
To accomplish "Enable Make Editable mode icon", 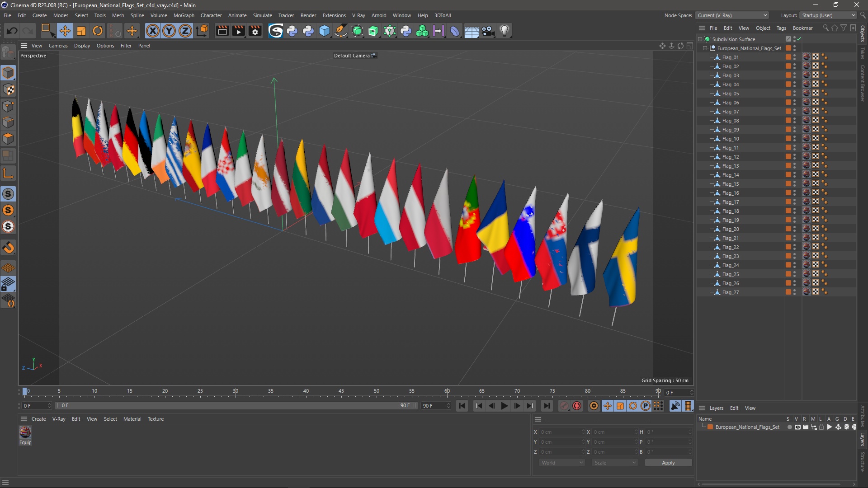I will pyautogui.click(x=8, y=53).
